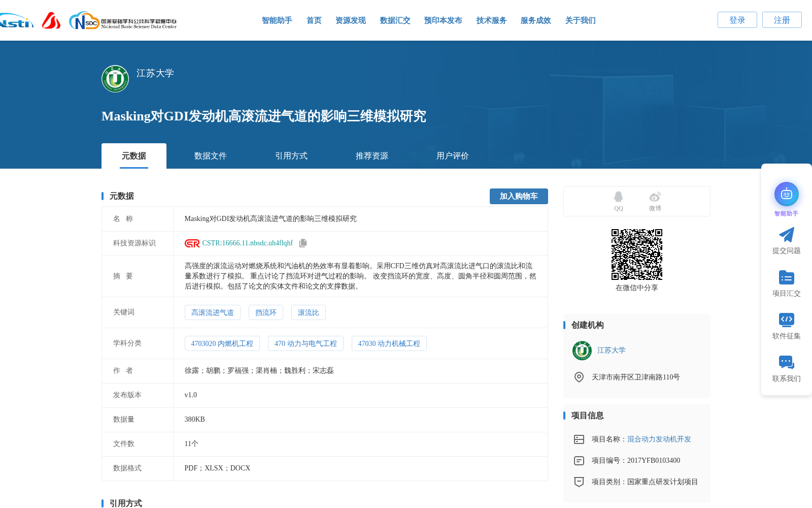Click the 挡流环 keyword tag
The height and width of the screenshot is (508, 812).
point(266,312)
